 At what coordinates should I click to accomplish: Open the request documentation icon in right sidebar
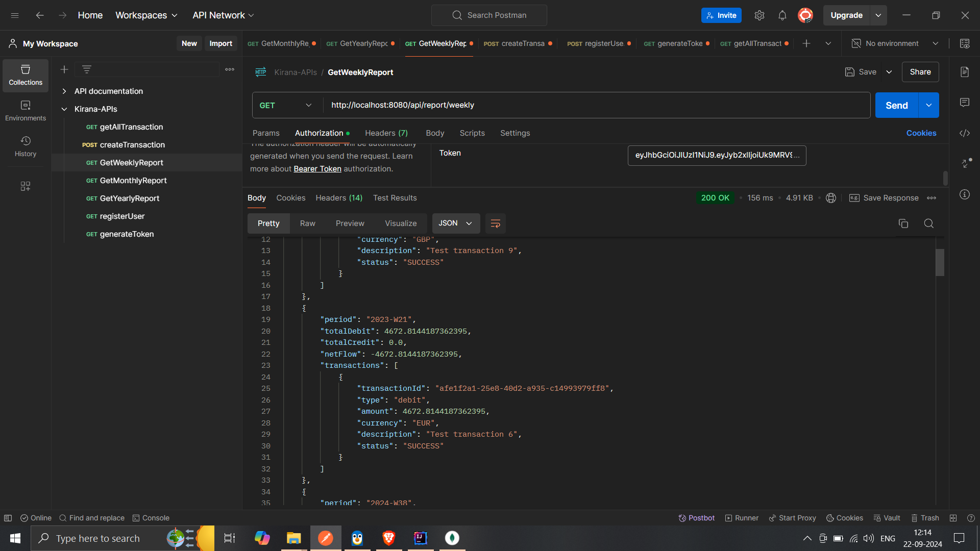pyautogui.click(x=964, y=72)
